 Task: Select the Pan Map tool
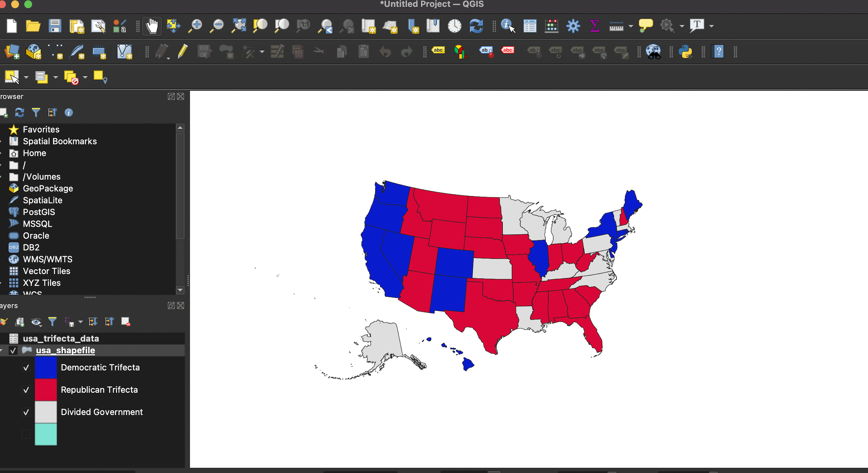152,26
